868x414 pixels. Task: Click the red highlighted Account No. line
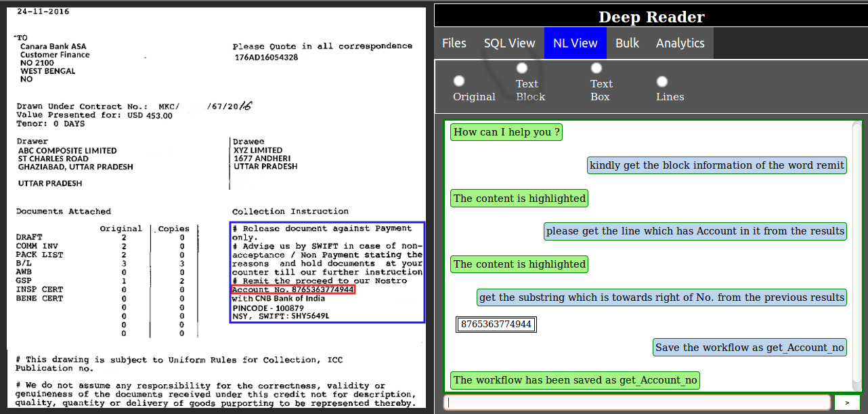(292, 289)
